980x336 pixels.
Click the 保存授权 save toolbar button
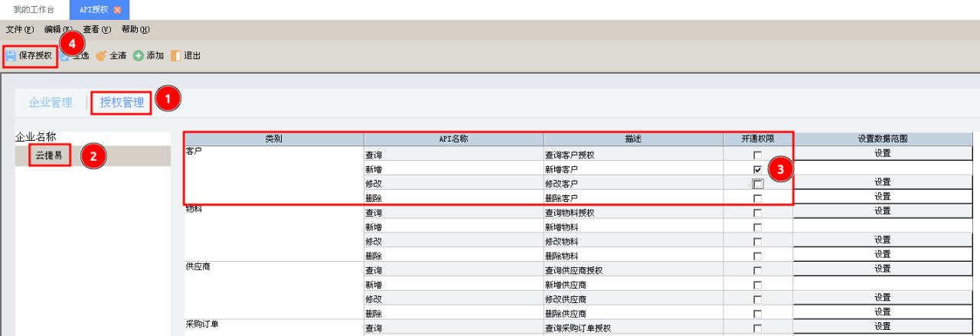pyautogui.click(x=29, y=56)
